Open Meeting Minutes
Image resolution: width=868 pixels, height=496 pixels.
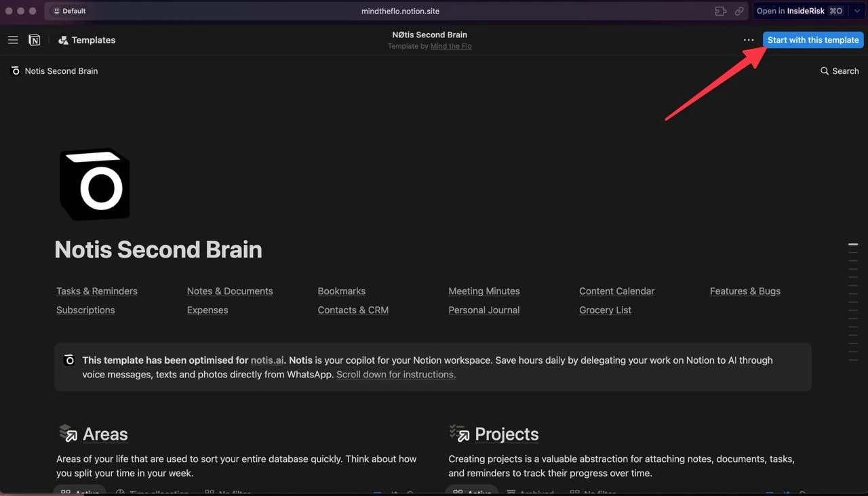(x=484, y=291)
